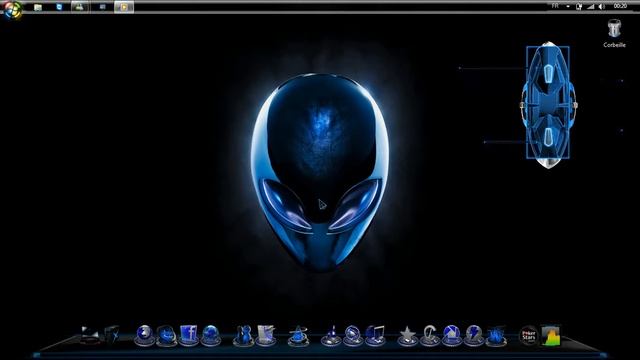Screen dimensions: 640x360
Task: Open the Corbeille recycle bin
Action: tap(614, 33)
